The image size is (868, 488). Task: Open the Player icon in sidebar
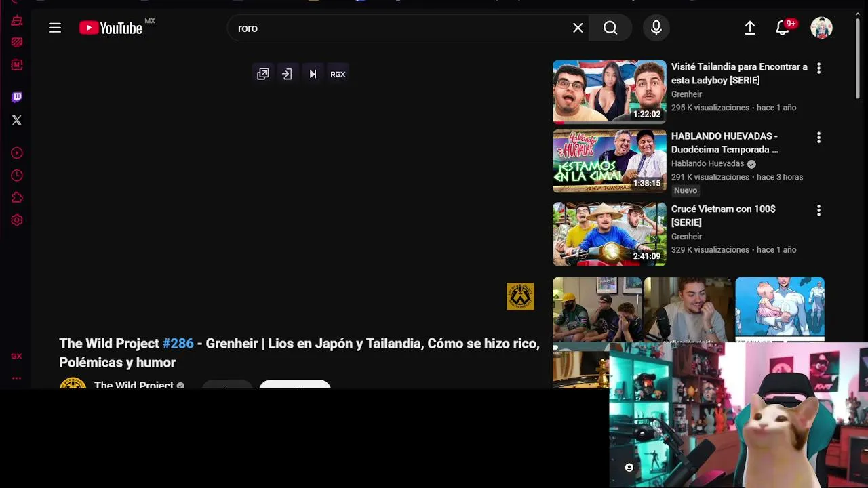coord(17,153)
